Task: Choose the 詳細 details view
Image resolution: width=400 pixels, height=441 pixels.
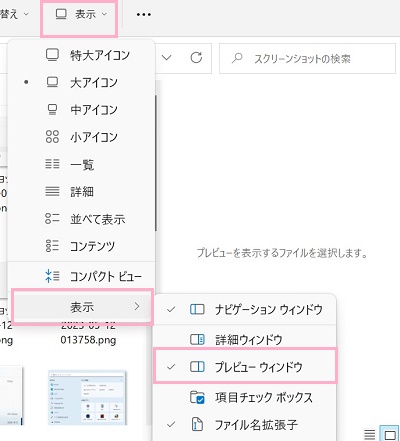Action: coord(82,192)
